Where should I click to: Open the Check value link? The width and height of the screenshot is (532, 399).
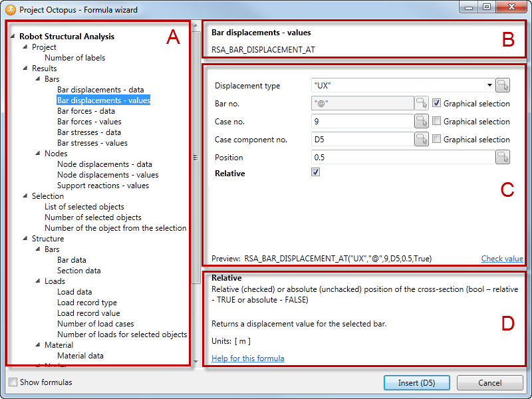coord(502,259)
